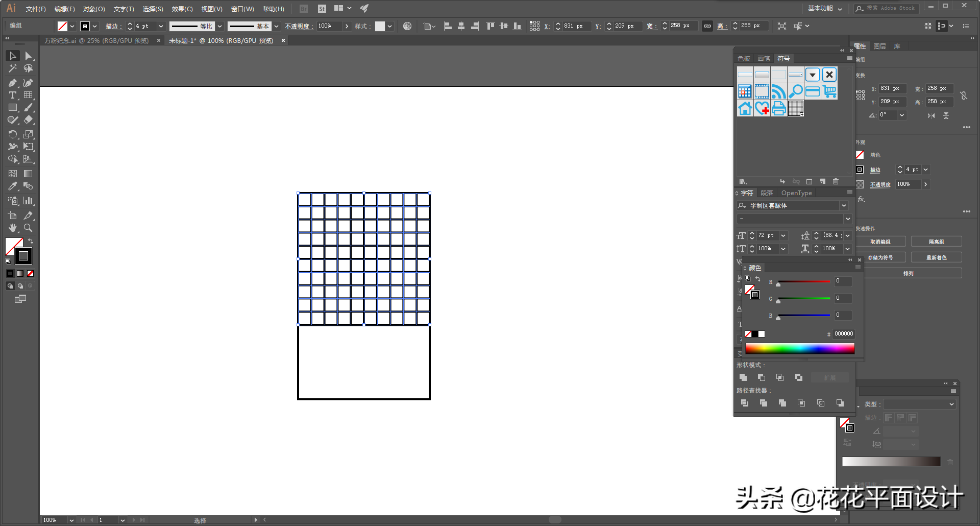Select the Pen tool

pos(12,83)
